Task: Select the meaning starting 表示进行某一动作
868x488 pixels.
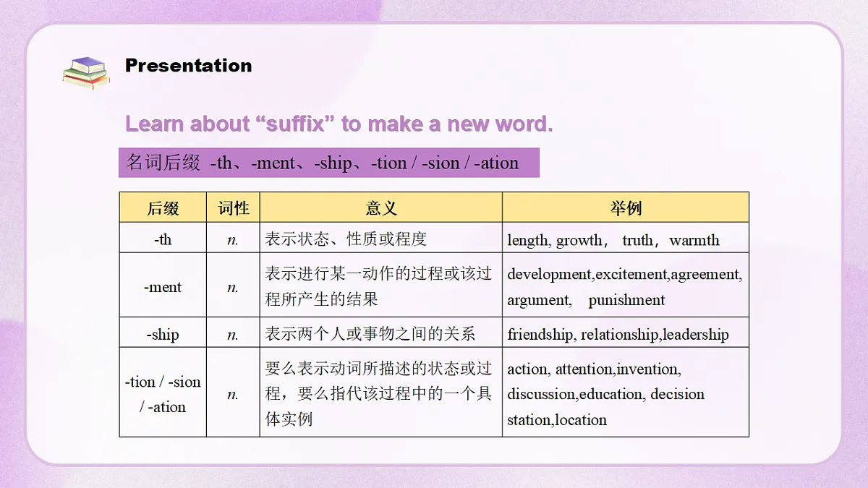Action: (378, 286)
